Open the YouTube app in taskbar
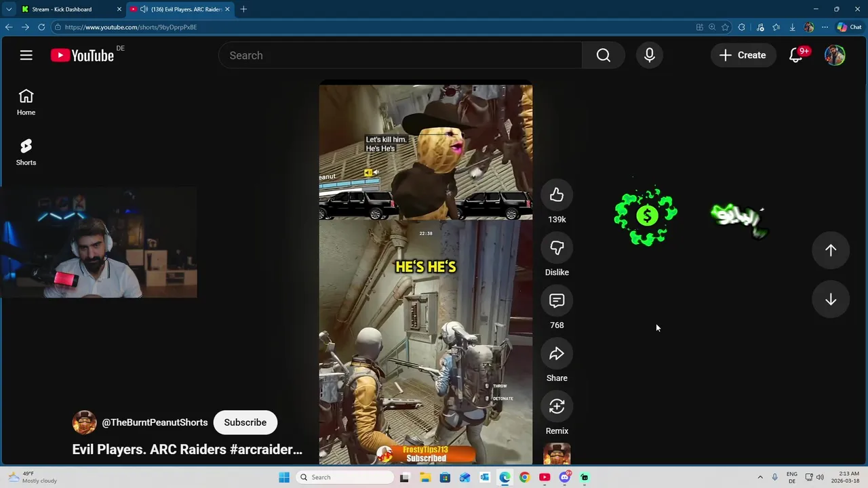Image resolution: width=868 pixels, height=488 pixels. click(x=545, y=477)
